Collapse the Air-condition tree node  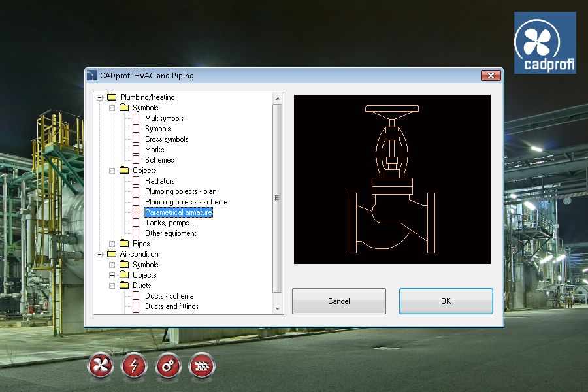[99, 254]
